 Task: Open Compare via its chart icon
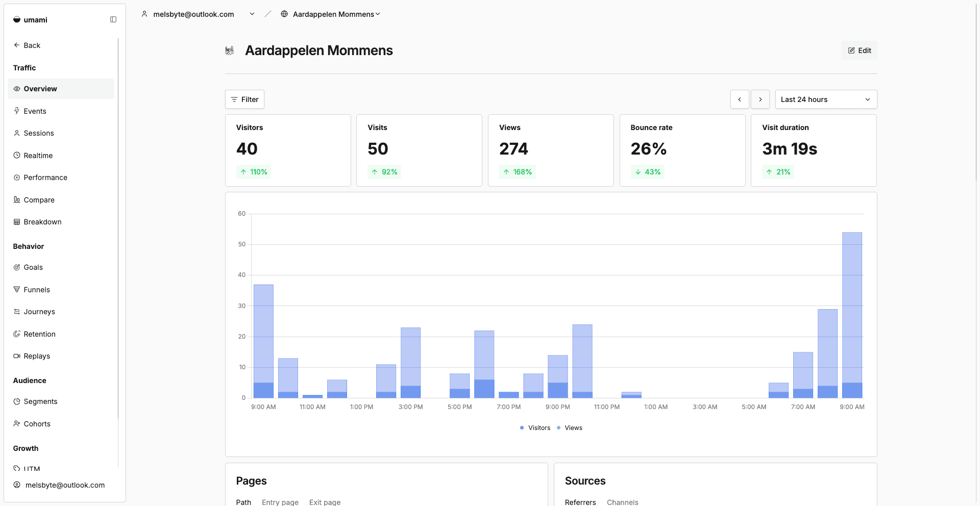point(17,199)
